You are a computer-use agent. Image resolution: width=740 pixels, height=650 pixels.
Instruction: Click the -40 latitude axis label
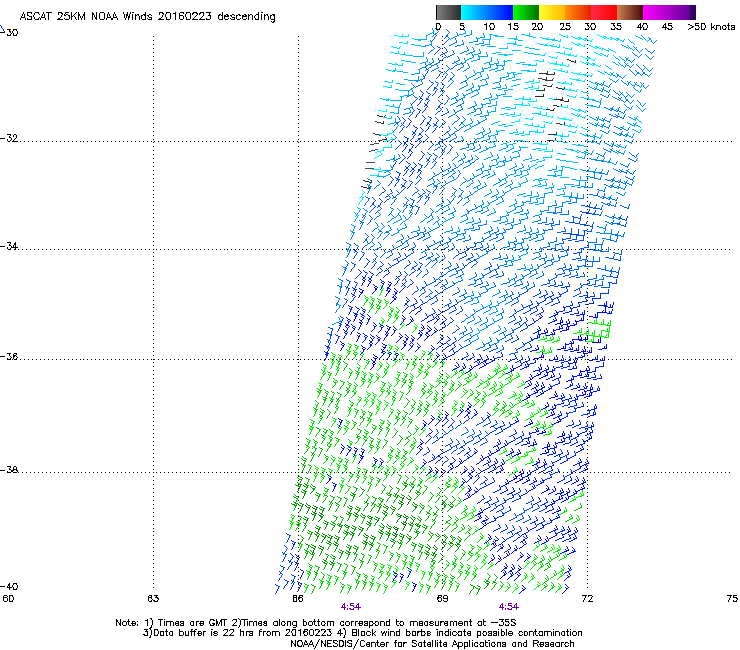tap(9, 586)
